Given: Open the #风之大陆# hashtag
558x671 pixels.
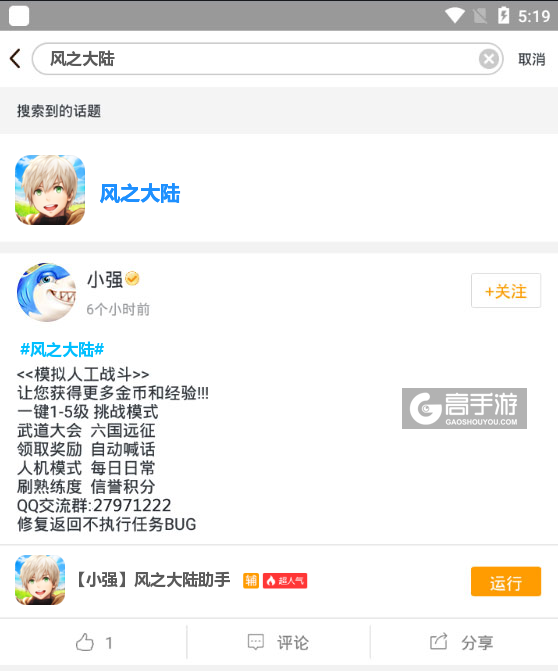Looking at the screenshot, I should point(62,350).
